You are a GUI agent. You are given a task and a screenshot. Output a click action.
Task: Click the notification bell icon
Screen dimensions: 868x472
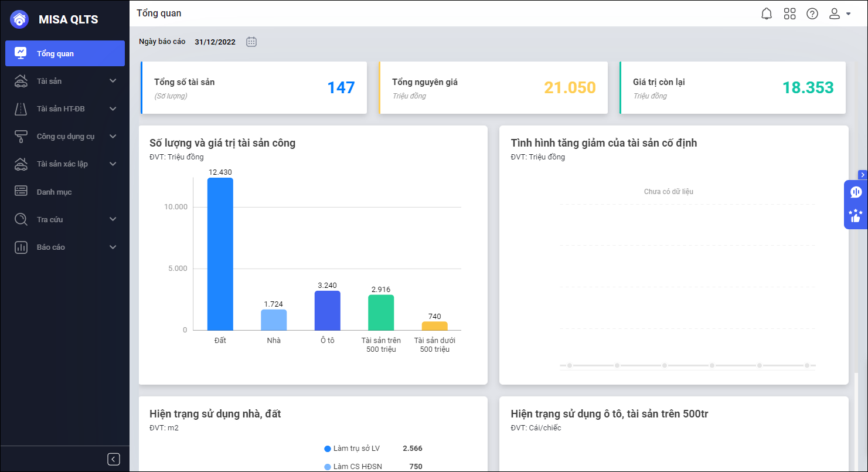767,13
